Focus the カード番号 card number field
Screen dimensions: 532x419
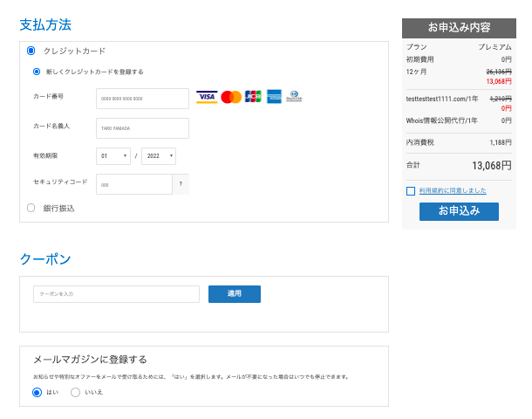(142, 99)
